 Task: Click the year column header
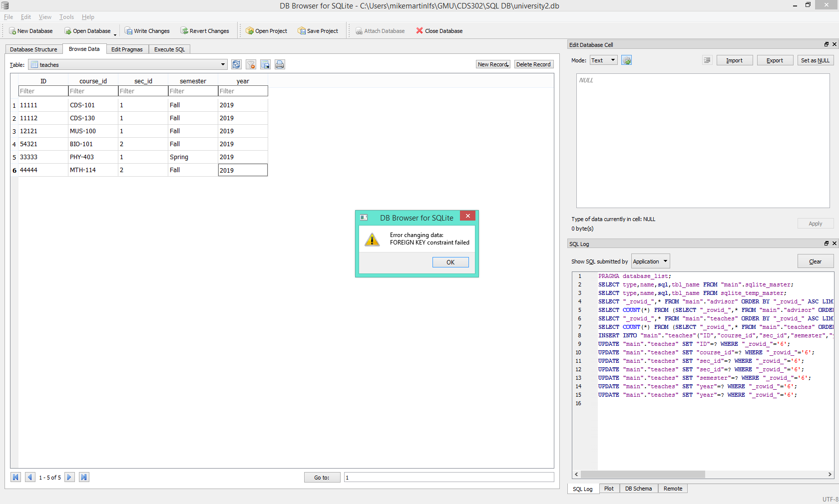pyautogui.click(x=243, y=81)
